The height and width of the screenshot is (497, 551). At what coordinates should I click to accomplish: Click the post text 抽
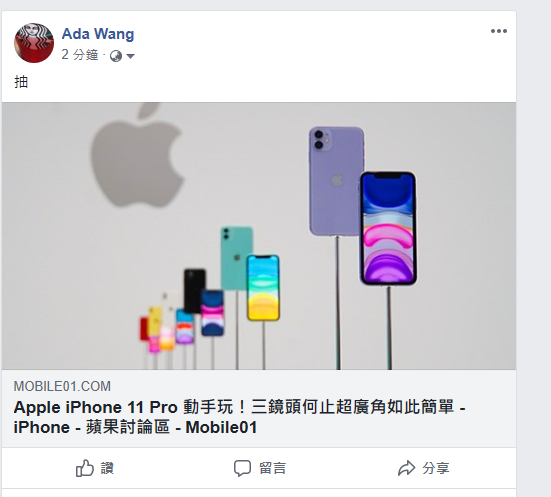21,82
